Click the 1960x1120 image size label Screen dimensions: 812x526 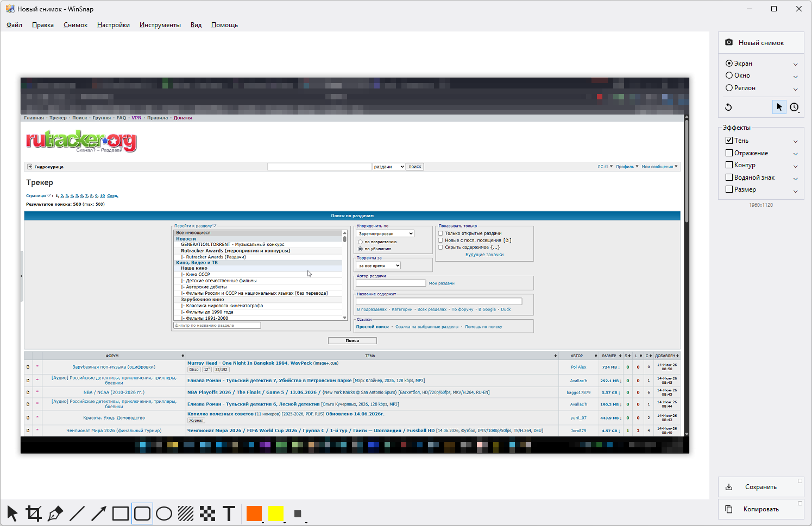pyautogui.click(x=761, y=205)
